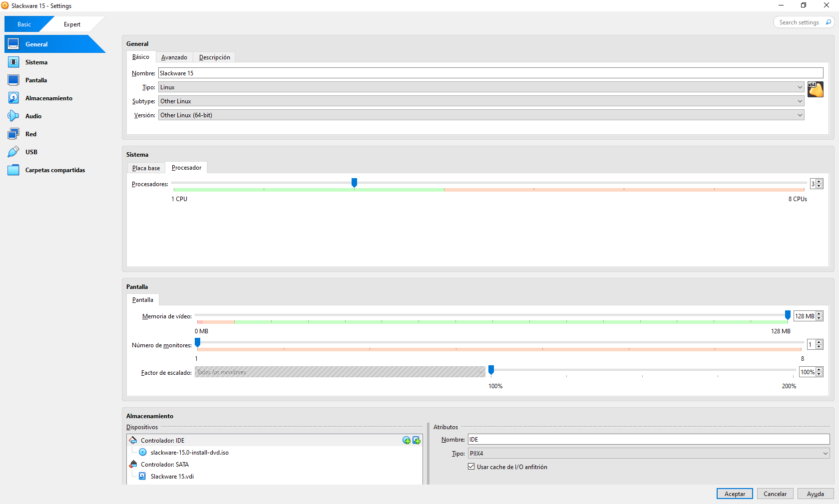Switch to the Expert mode tab
The width and height of the screenshot is (839, 504).
coord(72,24)
